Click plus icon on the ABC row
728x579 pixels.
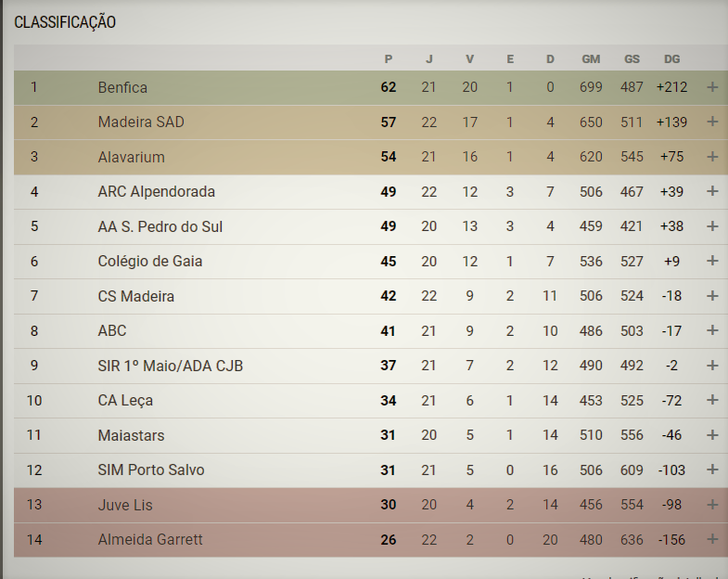click(x=712, y=330)
